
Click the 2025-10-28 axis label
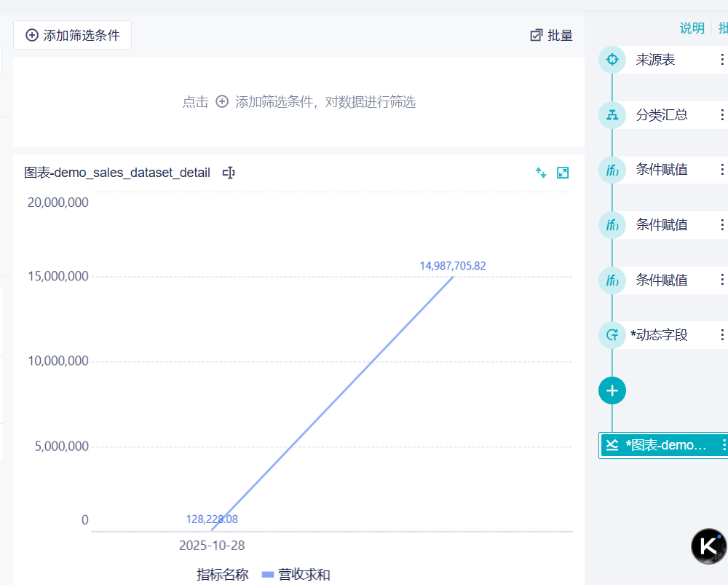click(x=212, y=546)
